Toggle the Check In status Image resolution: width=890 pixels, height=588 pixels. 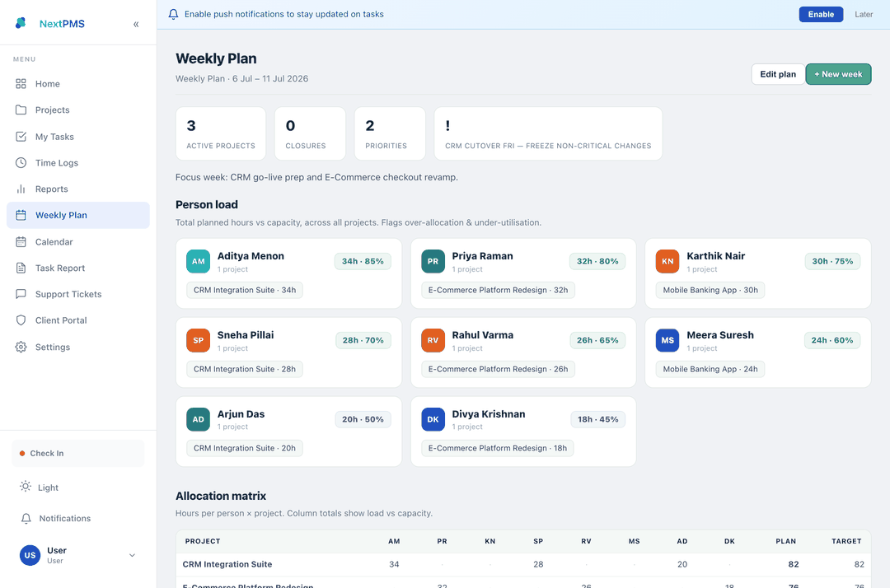[77, 454]
